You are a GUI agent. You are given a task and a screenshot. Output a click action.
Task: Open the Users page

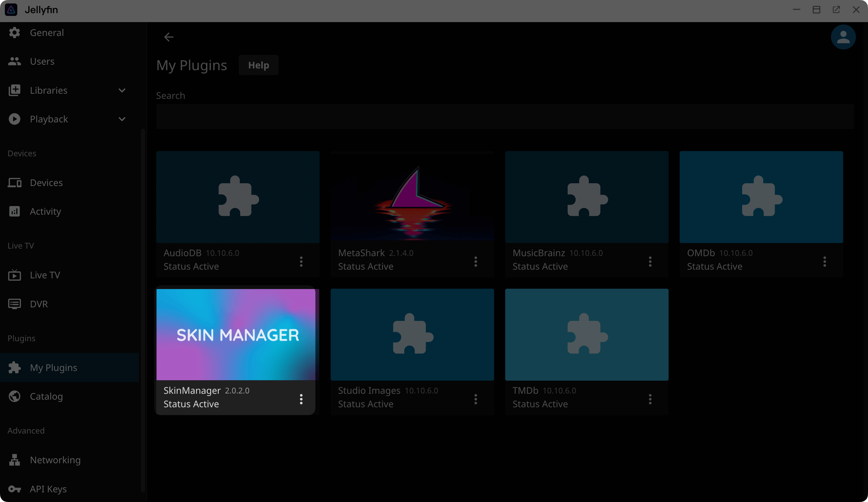[x=42, y=62]
